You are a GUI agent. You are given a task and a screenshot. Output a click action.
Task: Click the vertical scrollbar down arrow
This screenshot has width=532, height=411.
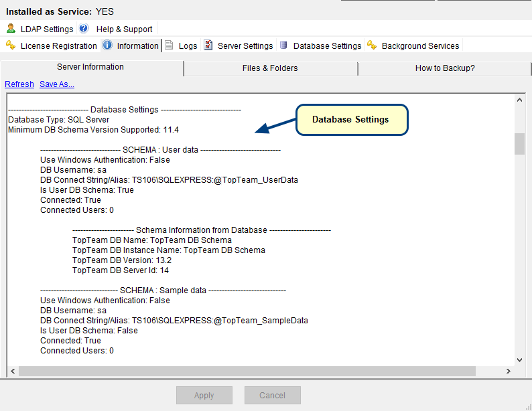519,360
